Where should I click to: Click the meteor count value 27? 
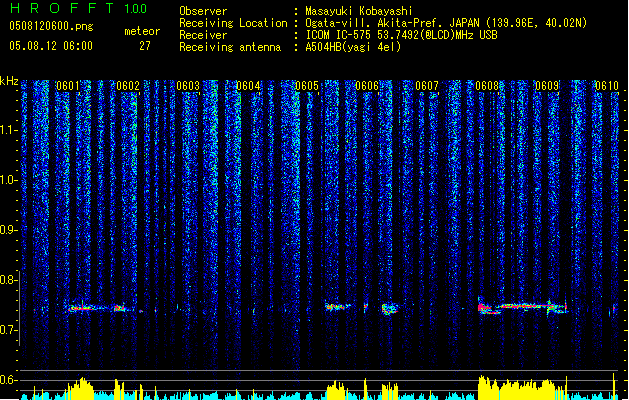[145, 46]
